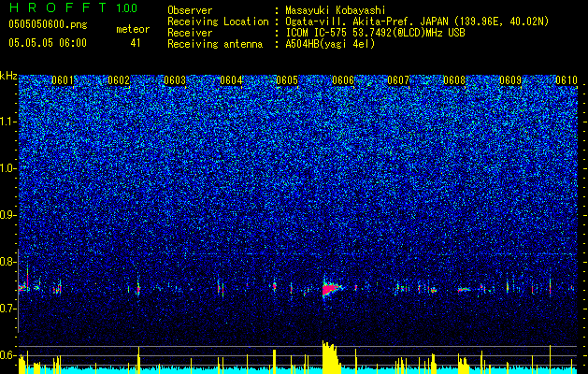Screen dimensions: 588x374
Task: Select the filename 0505050600.png
Action: (48, 25)
